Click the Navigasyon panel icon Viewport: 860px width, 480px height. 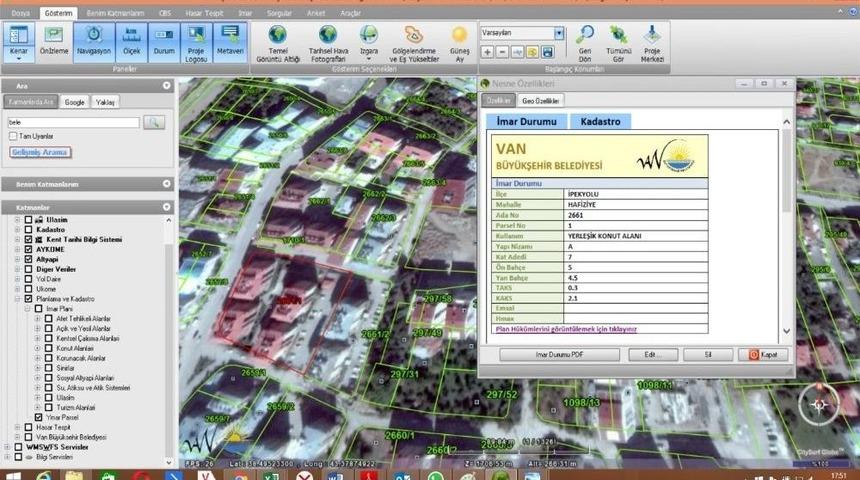click(x=93, y=41)
